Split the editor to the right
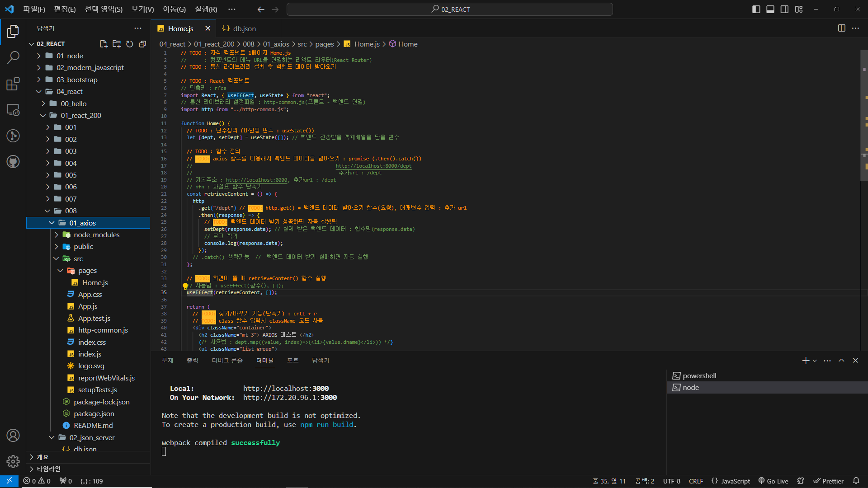 841,28
